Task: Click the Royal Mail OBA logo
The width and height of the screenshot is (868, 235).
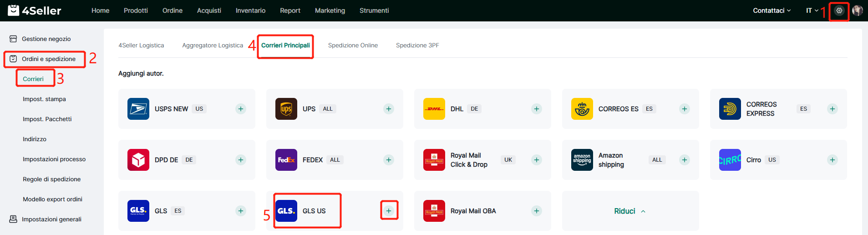Action: pyautogui.click(x=434, y=211)
